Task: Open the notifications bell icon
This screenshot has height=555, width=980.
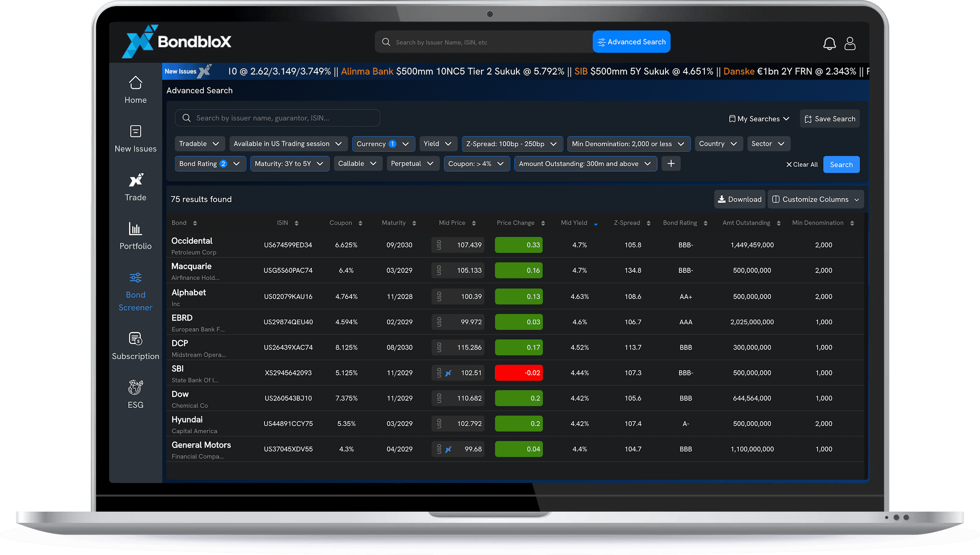Action: [829, 43]
